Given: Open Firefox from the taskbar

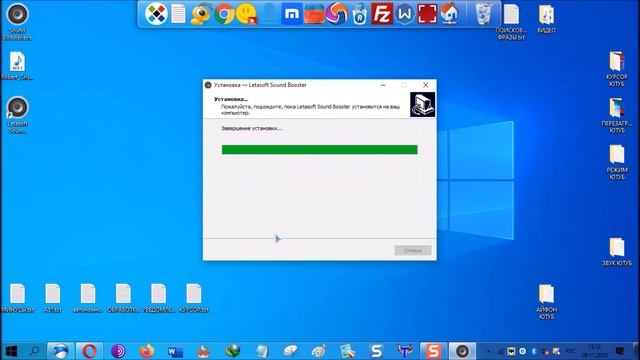Looking at the screenshot, I should [x=147, y=351].
